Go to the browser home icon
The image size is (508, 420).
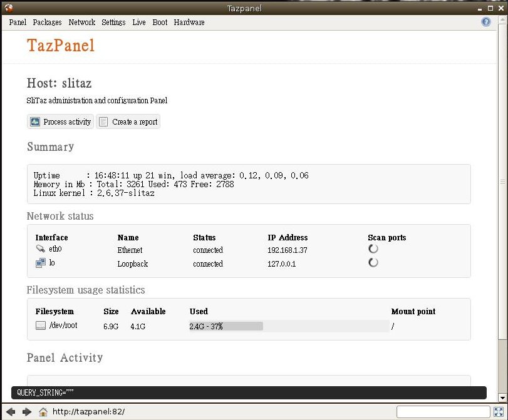coord(43,411)
